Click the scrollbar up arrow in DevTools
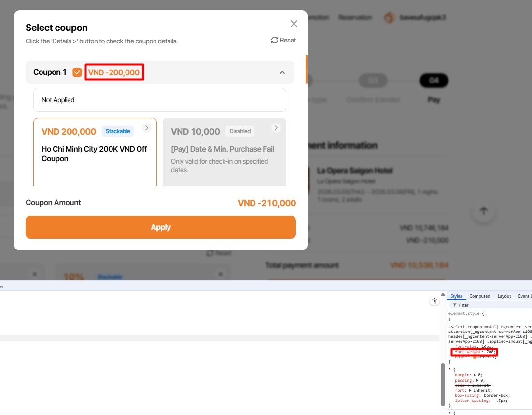The width and height of the screenshot is (532, 415). pos(443,294)
